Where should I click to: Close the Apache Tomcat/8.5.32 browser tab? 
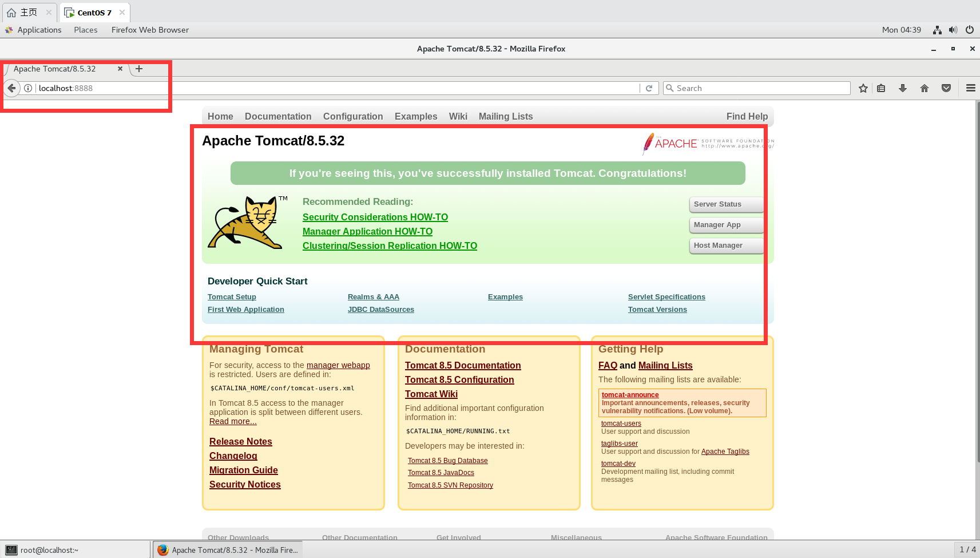(120, 69)
